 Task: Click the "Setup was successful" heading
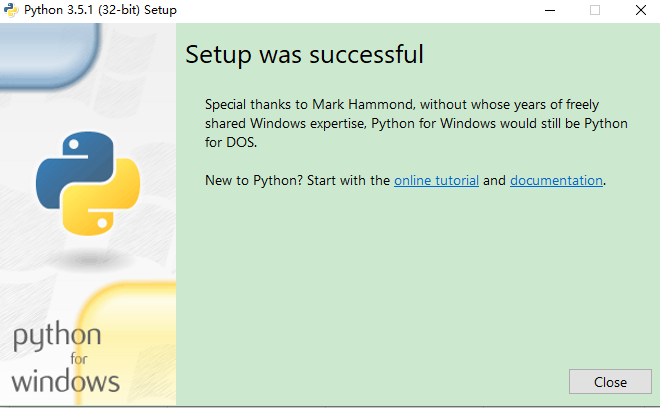tap(304, 54)
